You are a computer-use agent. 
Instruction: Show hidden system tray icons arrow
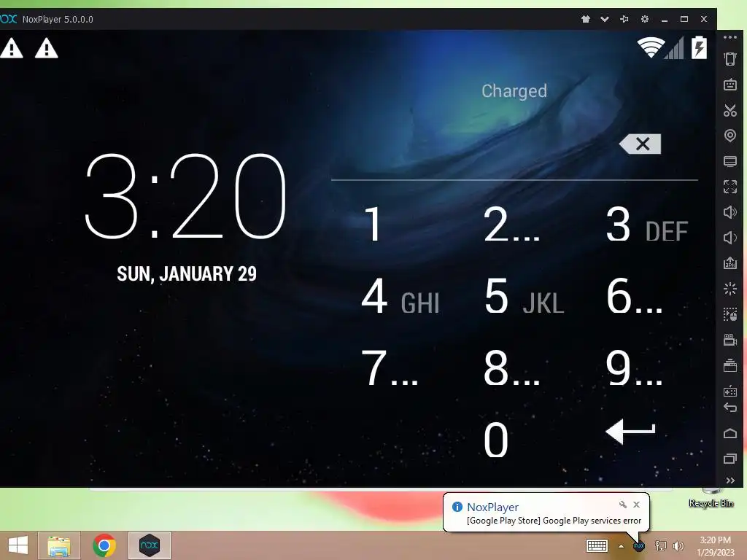(622, 545)
